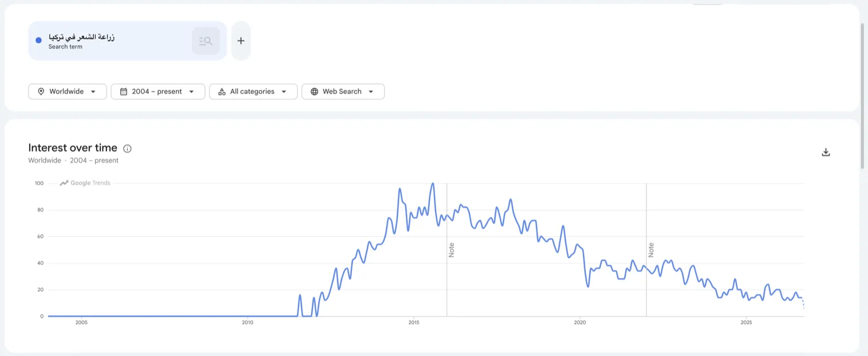Open the Worldwide region dropdown
868x356 pixels.
pyautogui.click(x=67, y=91)
